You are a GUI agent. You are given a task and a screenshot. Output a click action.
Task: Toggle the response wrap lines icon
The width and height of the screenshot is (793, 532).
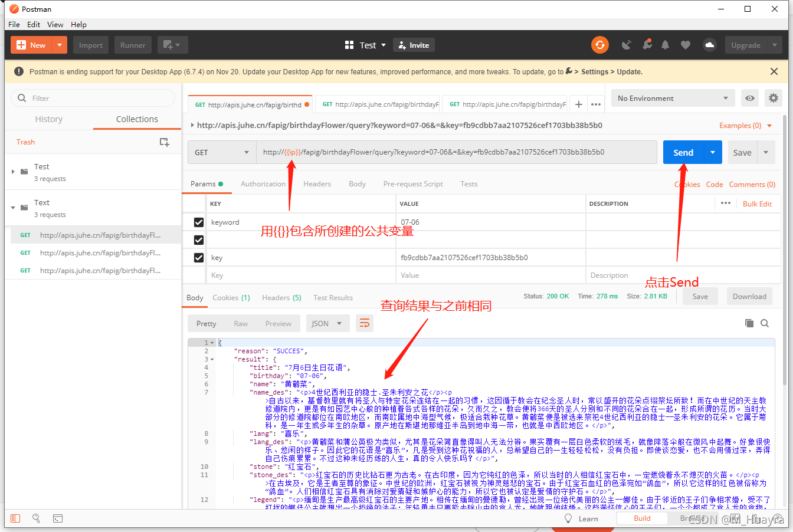coord(365,323)
